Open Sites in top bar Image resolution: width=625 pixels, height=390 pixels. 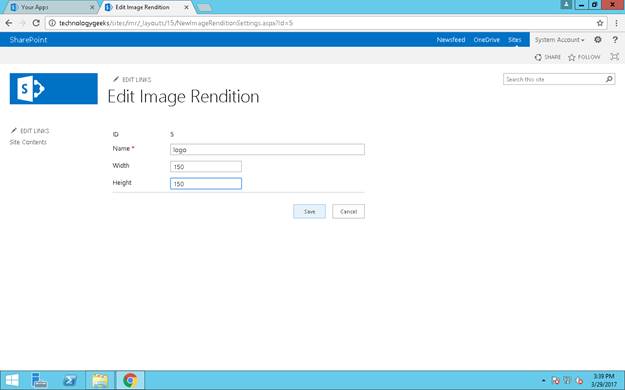[x=515, y=39]
